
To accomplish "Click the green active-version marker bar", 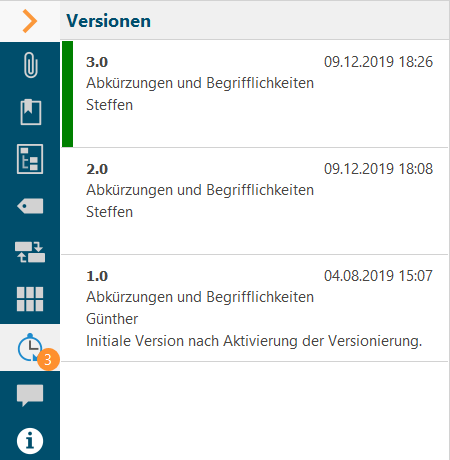I will [x=67, y=94].
